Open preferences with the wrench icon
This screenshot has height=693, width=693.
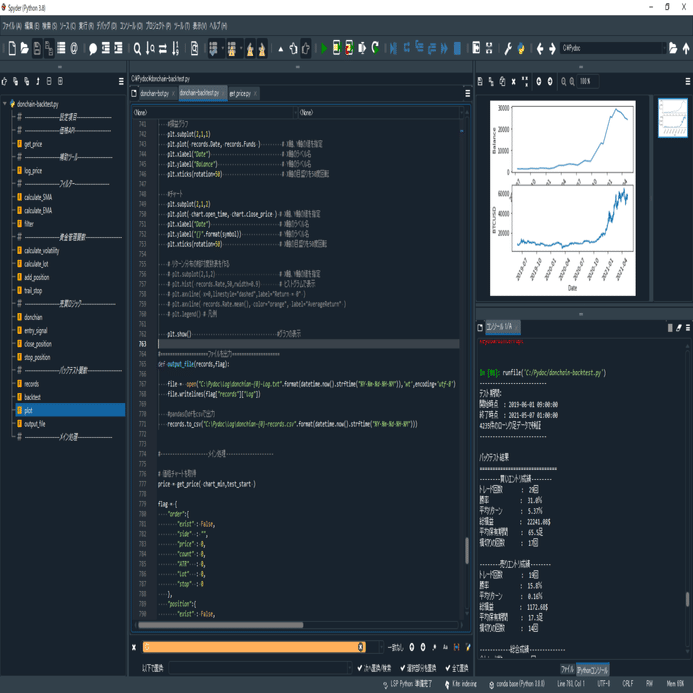tap(508, 48)
